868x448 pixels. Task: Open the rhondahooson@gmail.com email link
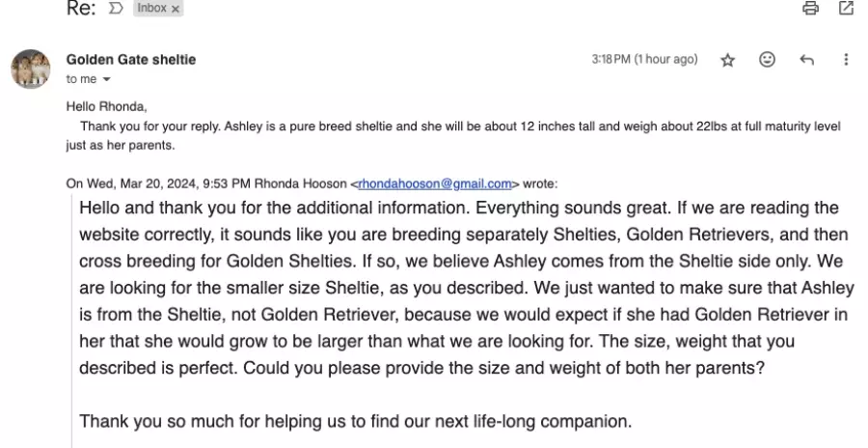[x=435, y=183]
